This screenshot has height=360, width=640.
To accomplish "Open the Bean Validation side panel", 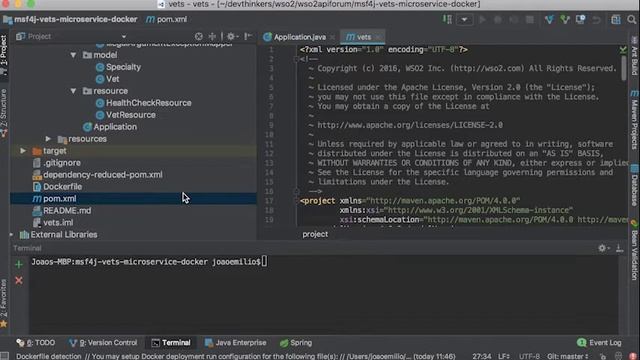I will [634, 251].
